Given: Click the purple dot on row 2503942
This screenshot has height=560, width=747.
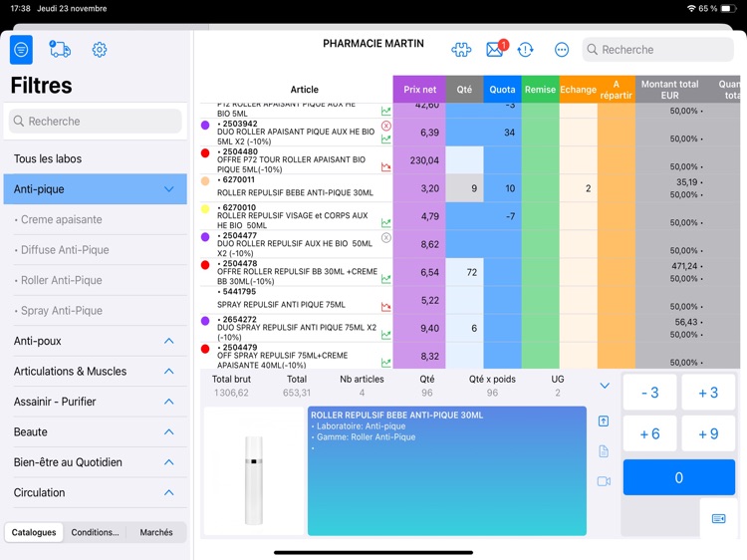Looking at the screenshot, I should pyautogui.click(x=205, y=126).
